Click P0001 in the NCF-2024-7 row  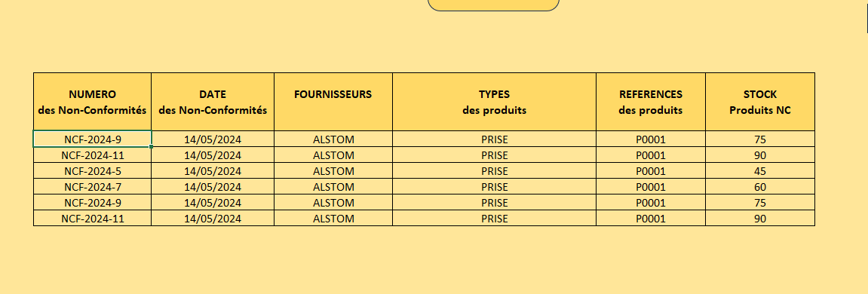tap(651, 187)
